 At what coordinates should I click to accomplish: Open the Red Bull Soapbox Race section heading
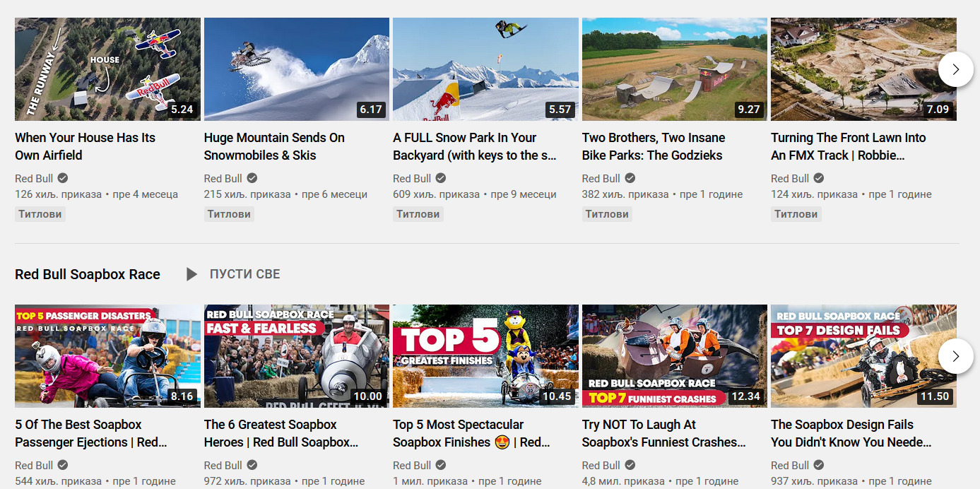pos(87,274)
